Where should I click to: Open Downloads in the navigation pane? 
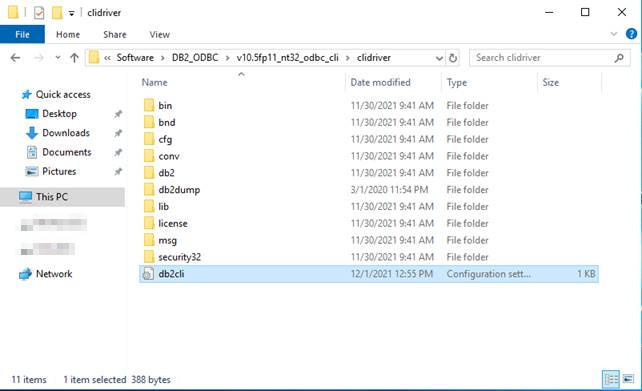[58, 133]
